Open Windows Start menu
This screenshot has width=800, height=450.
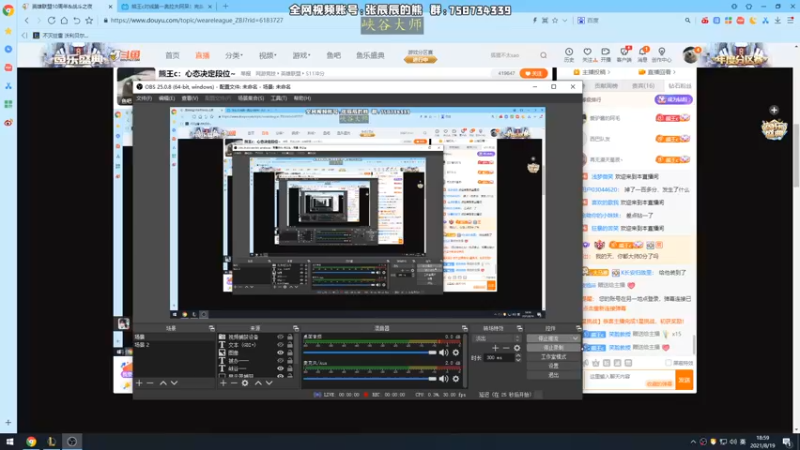pos(10,442)
